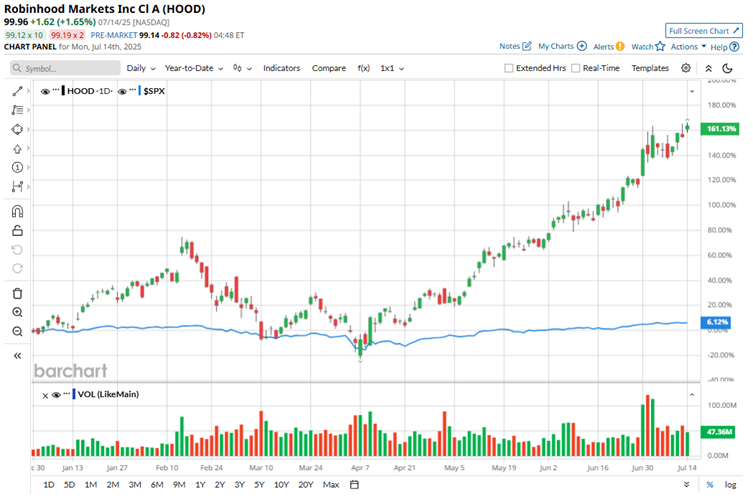753x504 pixels.
Task: Open the Daily interval dropdown
Action: (141, 68)
